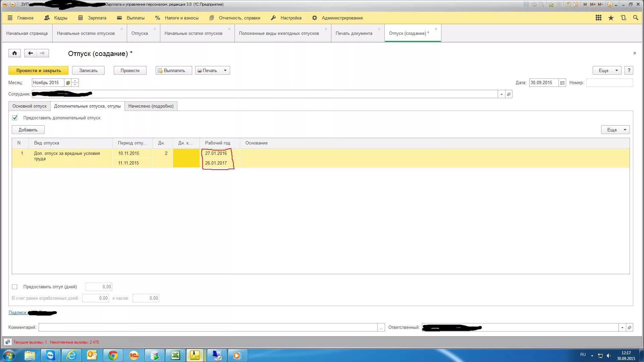
Task: Click the home page icon button
Action: click(14, 53)
